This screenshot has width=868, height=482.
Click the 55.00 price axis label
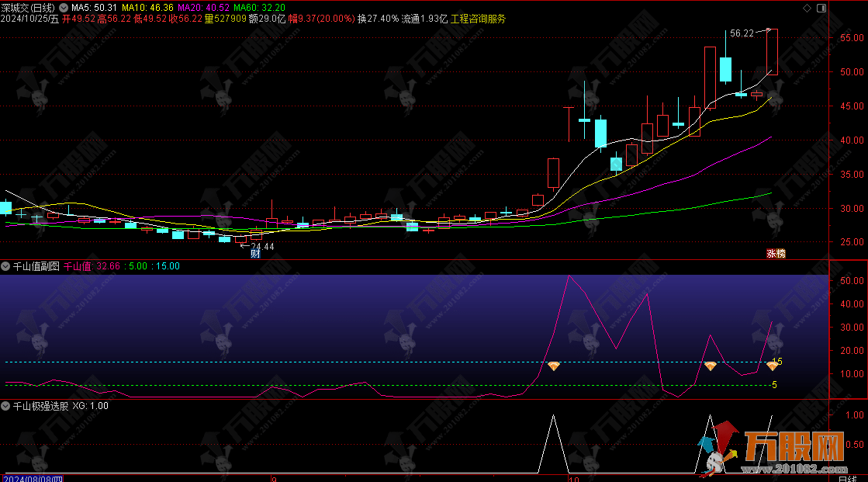tap(852, 38)
